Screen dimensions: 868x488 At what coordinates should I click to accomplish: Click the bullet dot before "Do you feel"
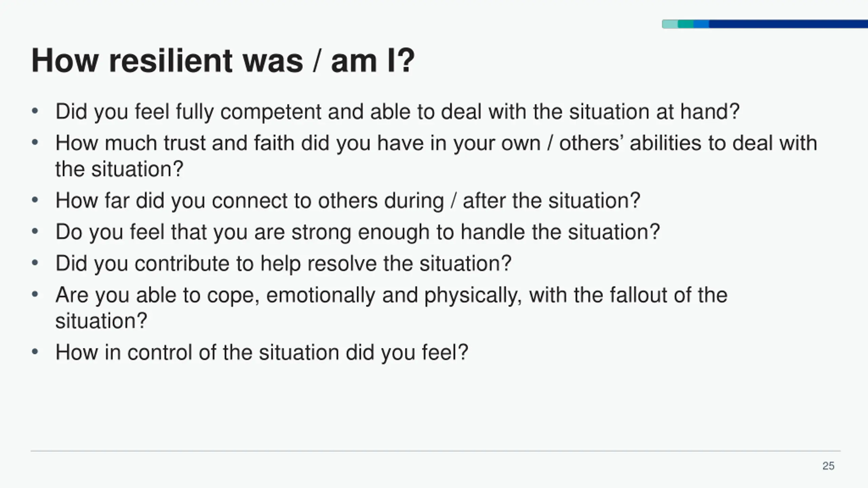(35, 232)
